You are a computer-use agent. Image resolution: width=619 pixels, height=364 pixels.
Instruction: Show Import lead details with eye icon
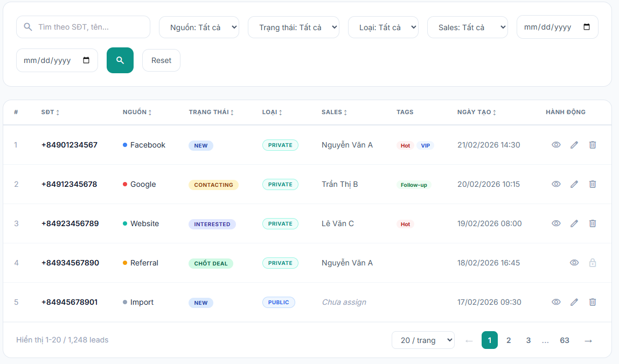click(x=556, y=302)
